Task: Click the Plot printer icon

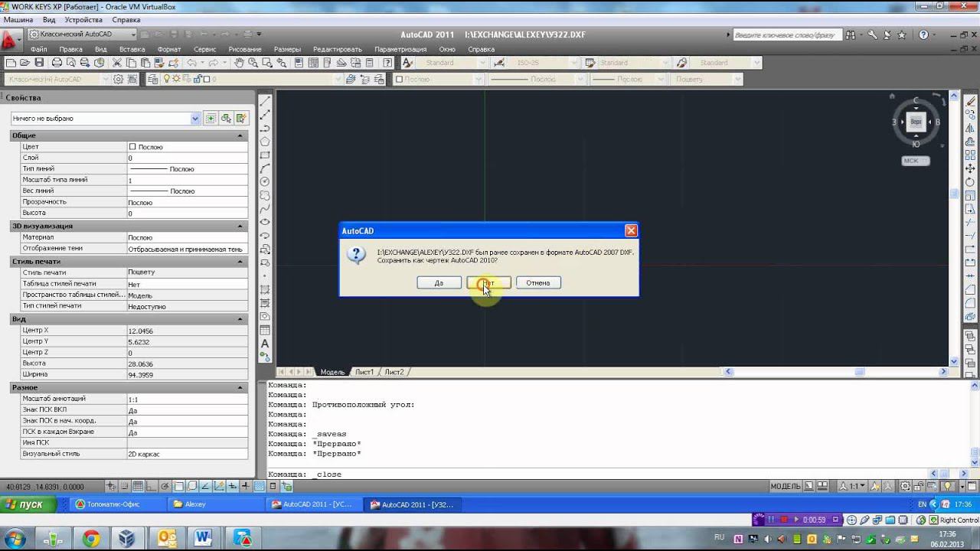Action: click(x=57, y=63)
